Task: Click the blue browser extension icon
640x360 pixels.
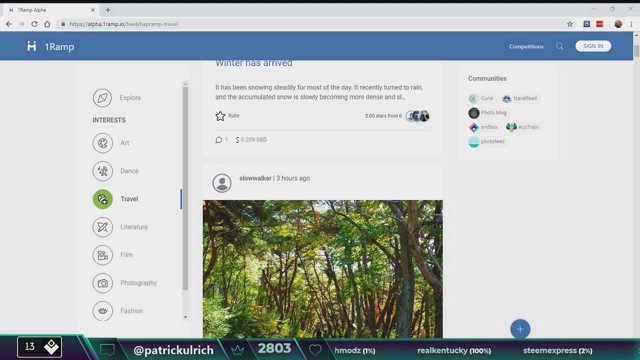Action: 587,24
